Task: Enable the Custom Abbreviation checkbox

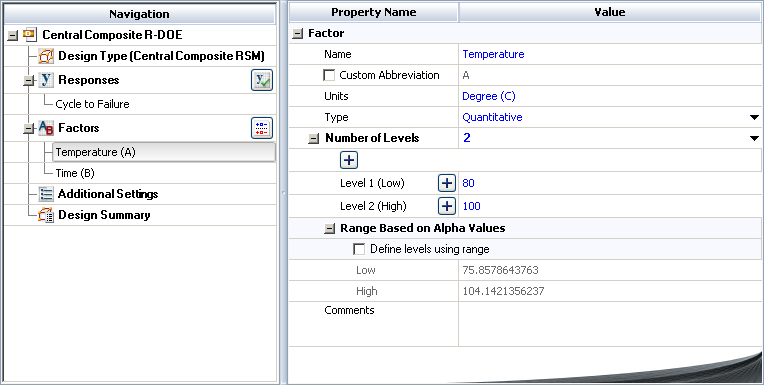Action: point(329,75)
